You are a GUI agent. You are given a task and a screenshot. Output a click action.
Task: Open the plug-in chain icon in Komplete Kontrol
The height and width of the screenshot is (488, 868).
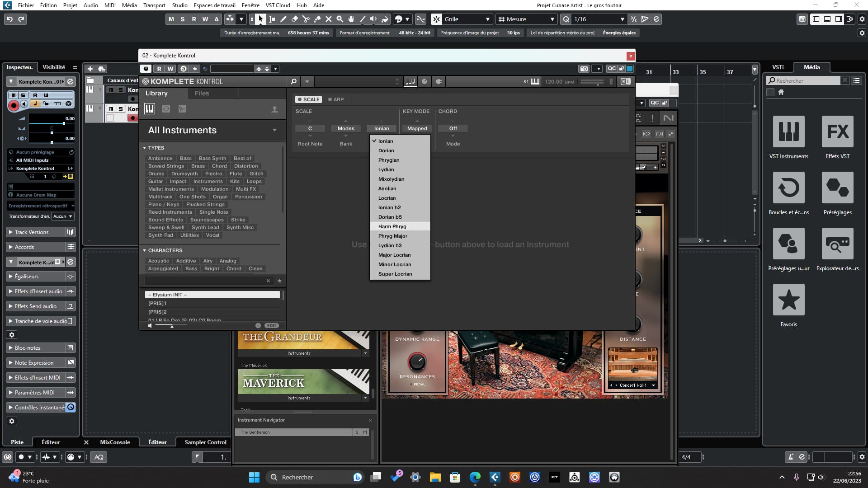[439, 81]
